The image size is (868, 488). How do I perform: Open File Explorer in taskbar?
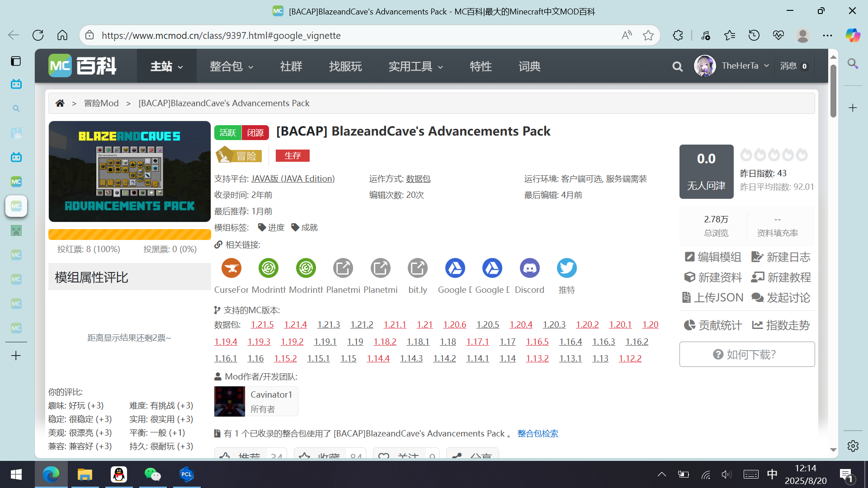pos(85,474)
